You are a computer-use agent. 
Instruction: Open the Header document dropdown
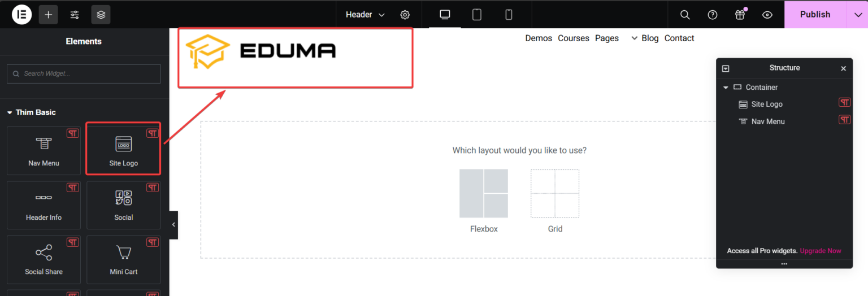point(365,15)
